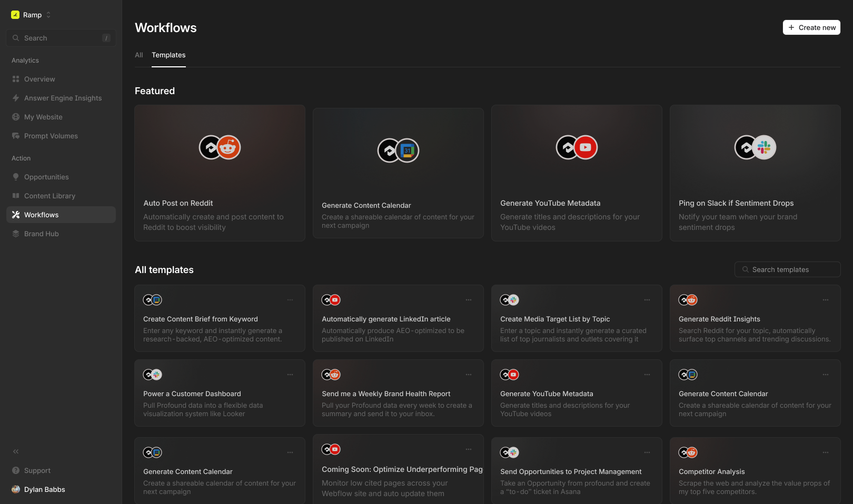Open featured Generate YouTube Metadata card
This screenshot has width=853, height=504.
click(577, 173)
